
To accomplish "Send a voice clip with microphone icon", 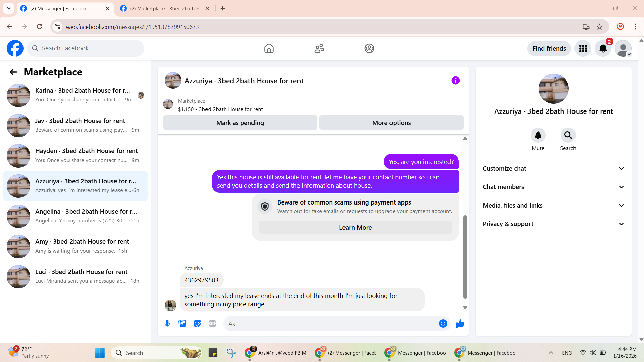I will pyautogui.click(x=167, y=324).
